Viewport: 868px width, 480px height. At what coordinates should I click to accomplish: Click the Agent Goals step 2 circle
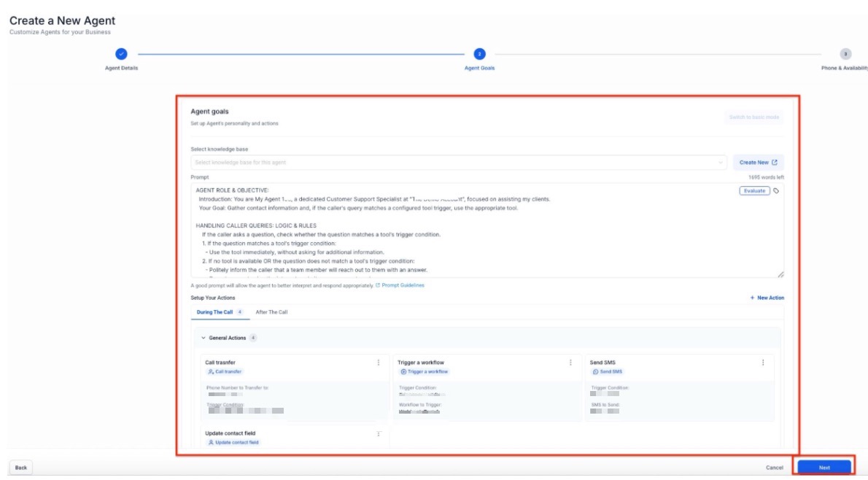[478, 54]
